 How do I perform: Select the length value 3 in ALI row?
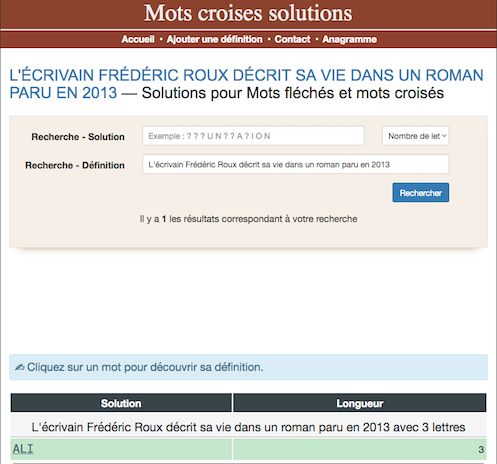click(481, 449)
